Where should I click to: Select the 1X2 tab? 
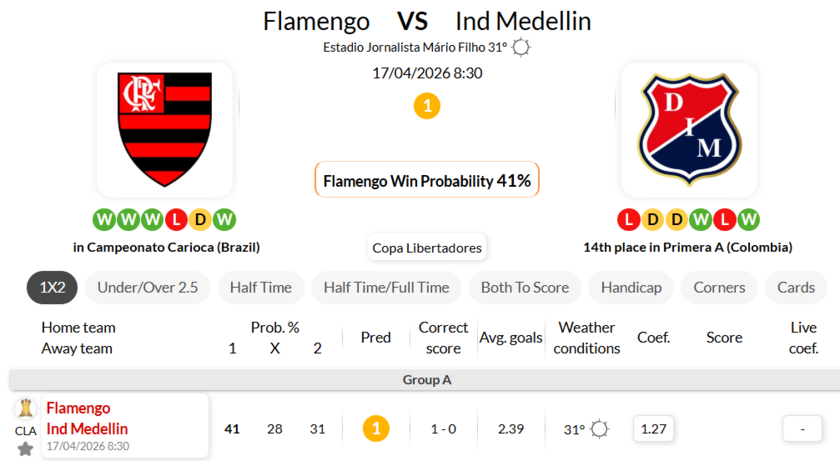(x=52, y=287)
